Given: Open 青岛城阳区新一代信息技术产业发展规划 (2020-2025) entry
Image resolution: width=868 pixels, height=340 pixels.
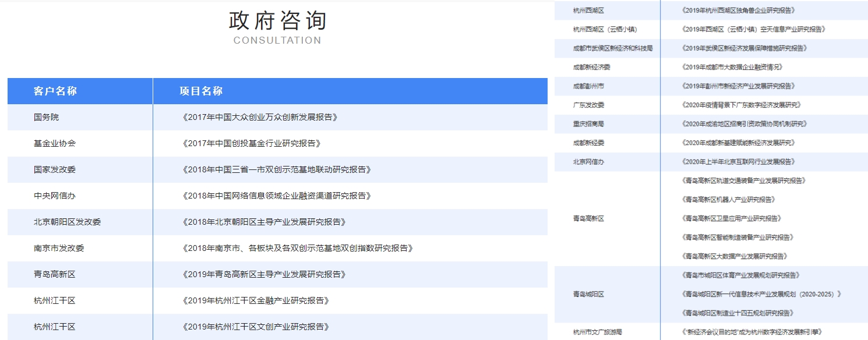Looking at the screenshot, I should click(x=761, y=294).
